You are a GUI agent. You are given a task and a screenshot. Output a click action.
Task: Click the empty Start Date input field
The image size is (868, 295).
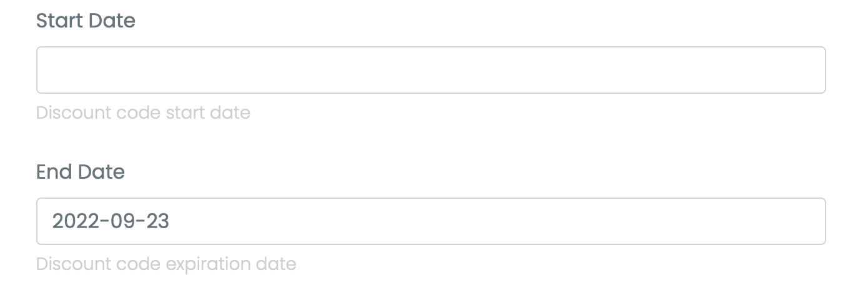[x=431, y=70]
